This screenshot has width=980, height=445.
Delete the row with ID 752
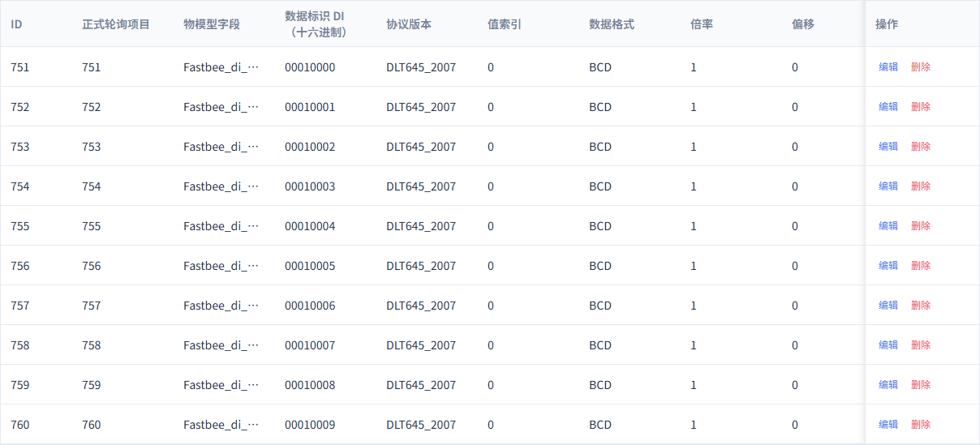[x=921, y=107]
